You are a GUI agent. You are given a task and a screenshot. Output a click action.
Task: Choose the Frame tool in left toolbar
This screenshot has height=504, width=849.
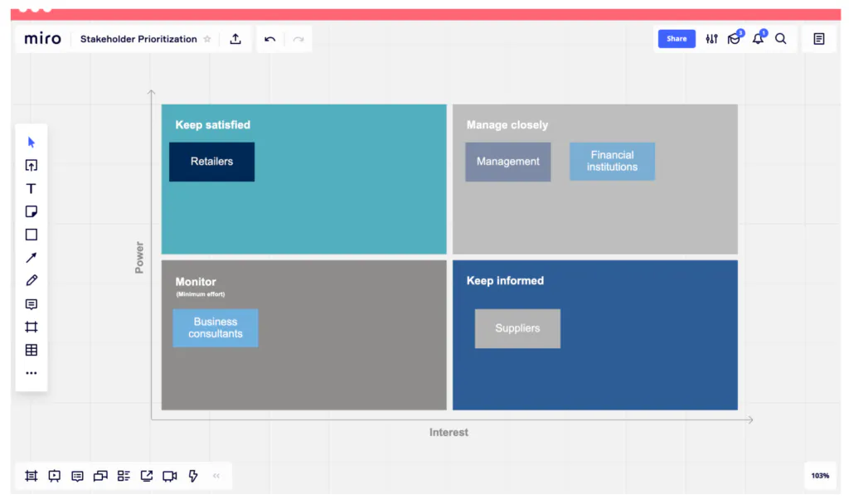click(x=32, y=327)
